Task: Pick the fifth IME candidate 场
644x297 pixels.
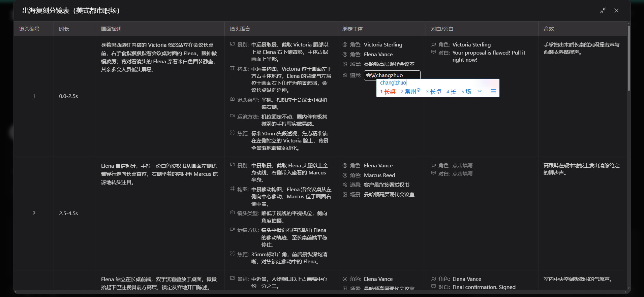Action: [x=466, y=92]
